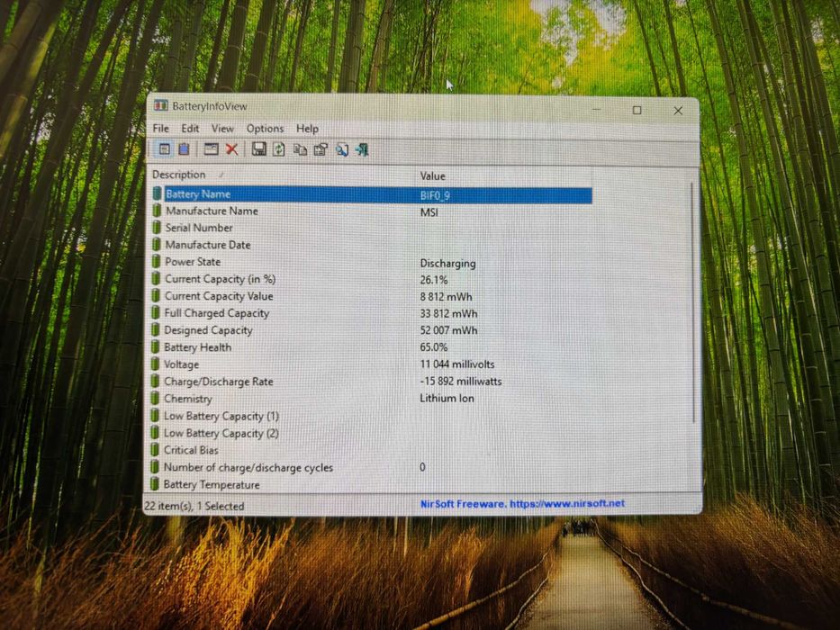
Task: Open the Options menu
Action: (x=265, y=129)
